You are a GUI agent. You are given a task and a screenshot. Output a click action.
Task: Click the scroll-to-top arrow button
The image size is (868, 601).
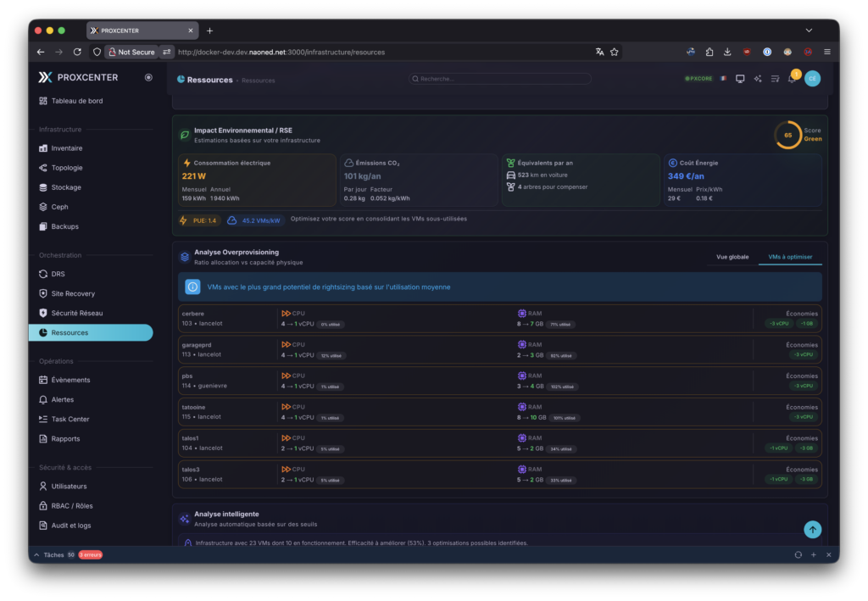point(812,530)
